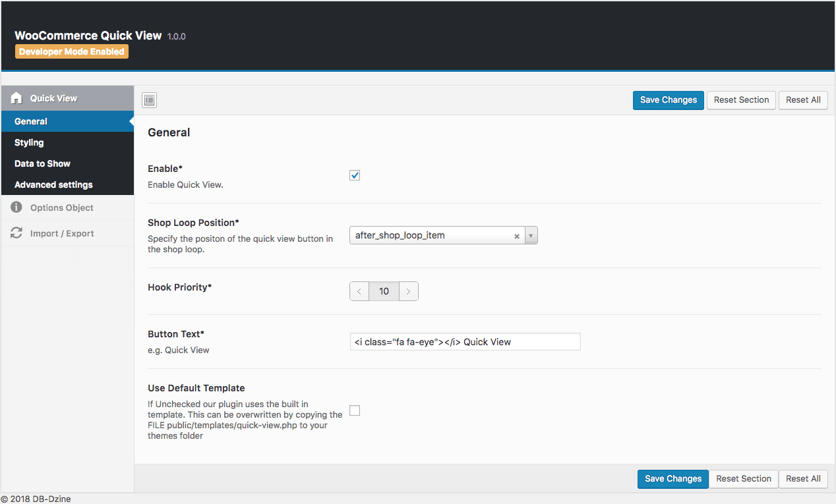Open Import / Export section
This screenshot has height=504, width=836.
[62, 233]
